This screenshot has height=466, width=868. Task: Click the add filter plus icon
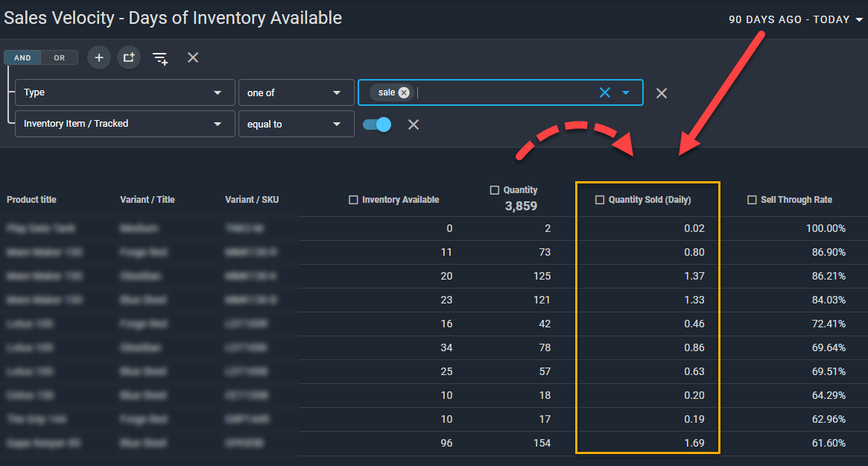99,57
